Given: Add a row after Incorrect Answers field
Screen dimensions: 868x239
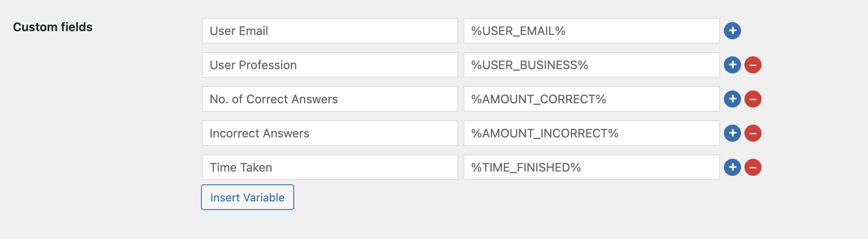Looking at the screenshot, I should coord(732,133).
